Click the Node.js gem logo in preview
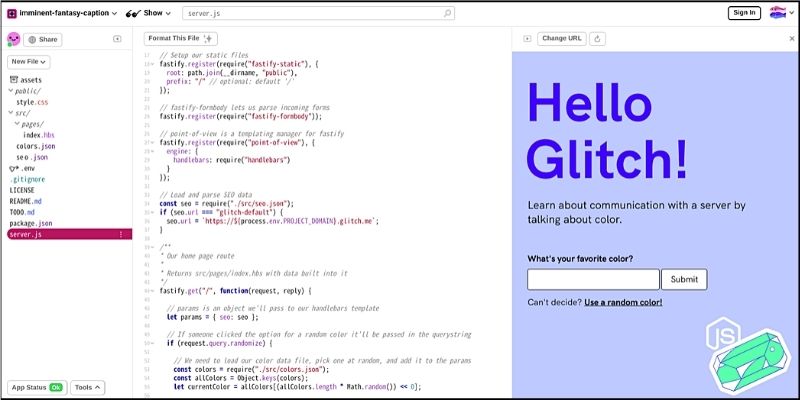Screen dimensions: 800x400 748,356
